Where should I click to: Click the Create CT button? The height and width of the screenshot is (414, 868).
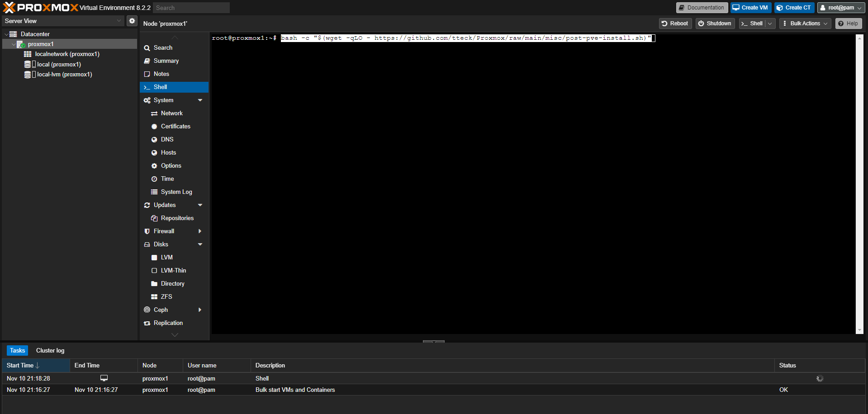pyautogui.click(x=794, y=8)
